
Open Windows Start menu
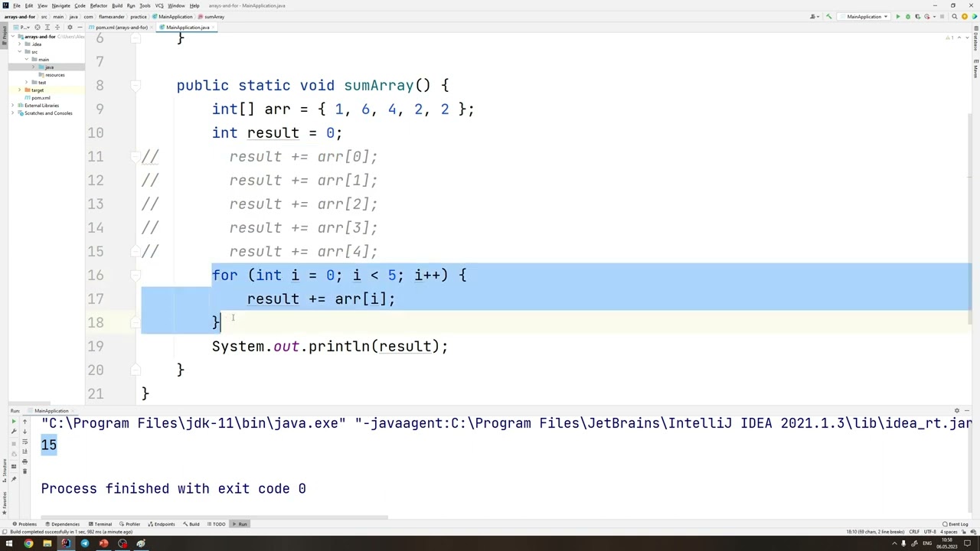pyautogui.click(x=9, y=544)
